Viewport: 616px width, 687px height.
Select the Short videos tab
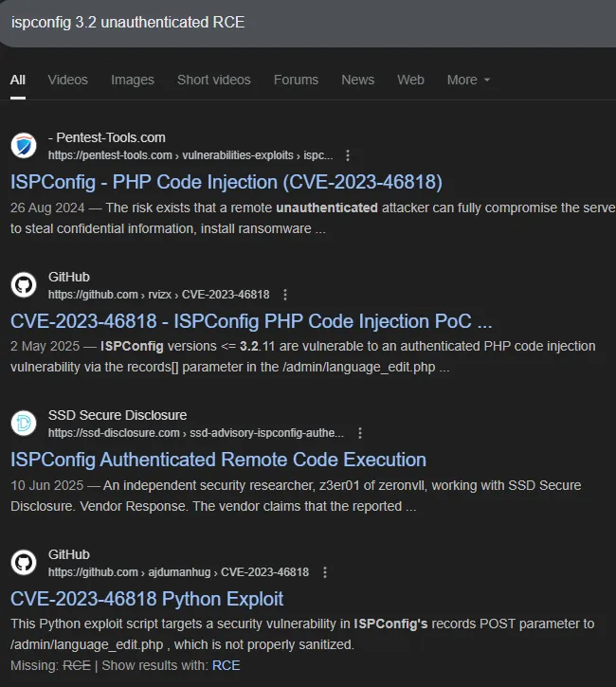pyautogui.click(x=213, y=80)
